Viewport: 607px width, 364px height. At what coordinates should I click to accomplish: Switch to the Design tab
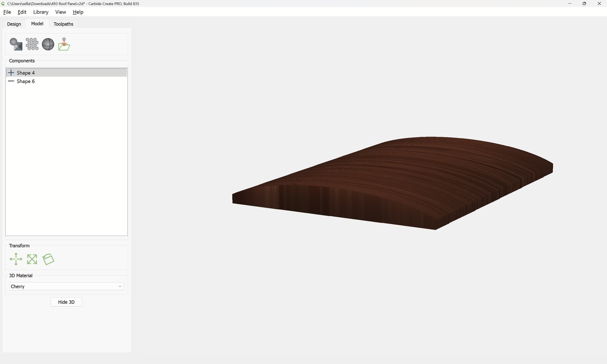coord(14,24)
